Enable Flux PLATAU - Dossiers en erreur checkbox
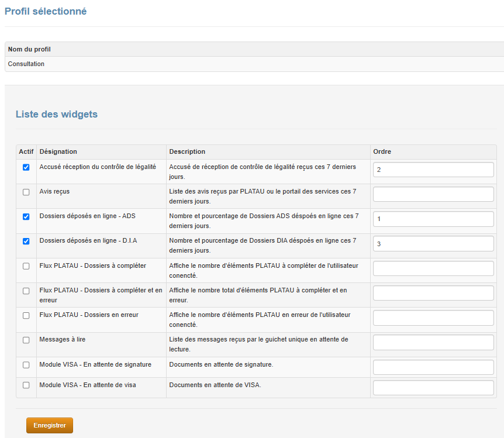Image resolution: width=504 pixels, height=438 pixels. 26,315
